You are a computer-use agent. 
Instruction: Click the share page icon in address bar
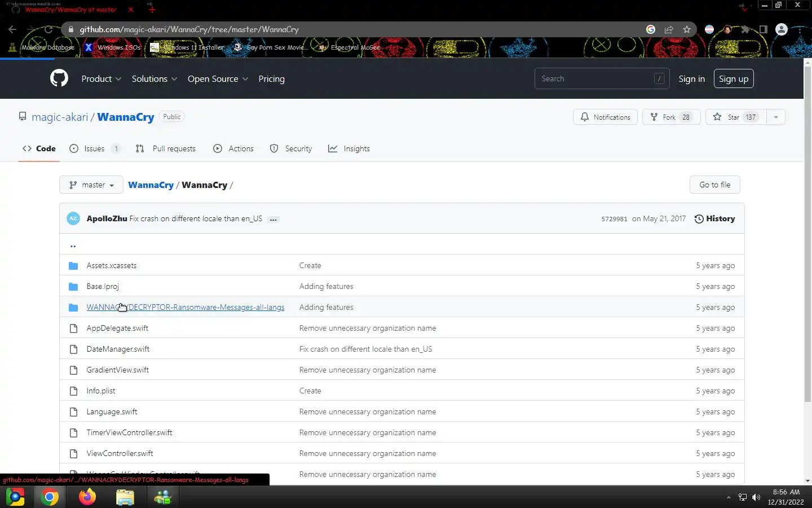point(669,29)
